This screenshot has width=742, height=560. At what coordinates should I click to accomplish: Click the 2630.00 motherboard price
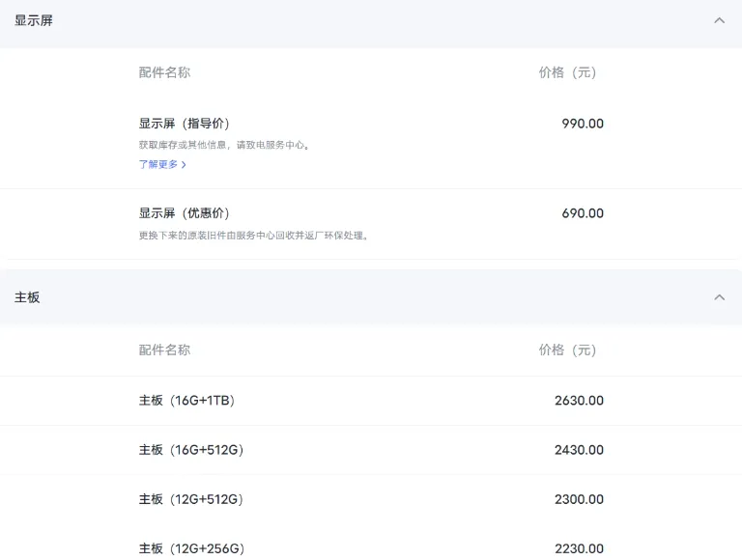pos(579,401)
